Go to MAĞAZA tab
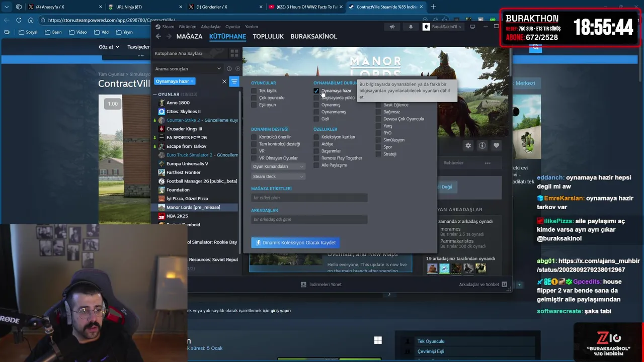The width and height of the screenshot is (644, 362). point(189,37)
